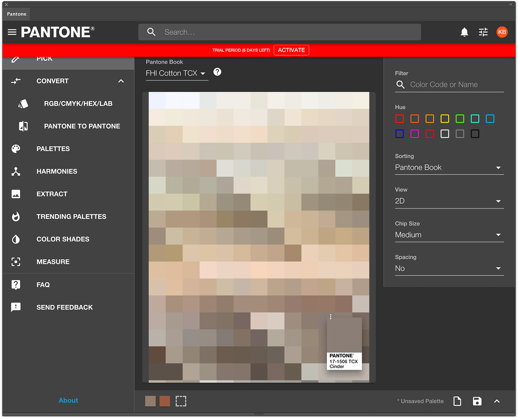Select the taupe palette swatch in the tray
The image size is (518, 420).
pyautogui.click(x=150, y=401)
